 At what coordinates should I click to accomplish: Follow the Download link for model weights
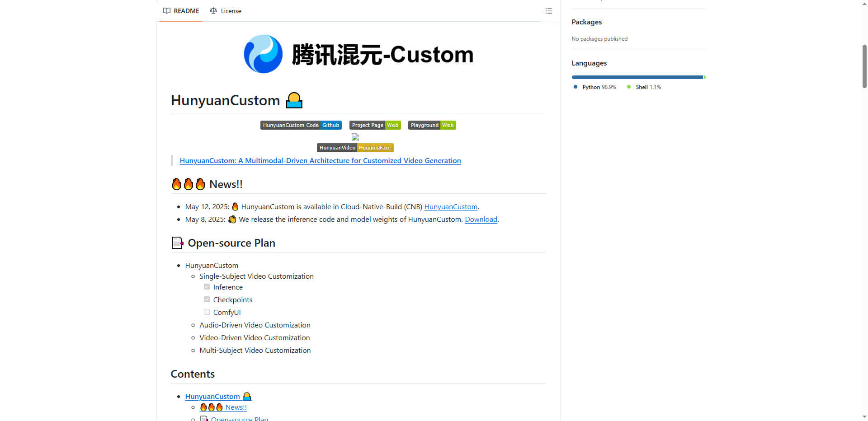point(481,220)
